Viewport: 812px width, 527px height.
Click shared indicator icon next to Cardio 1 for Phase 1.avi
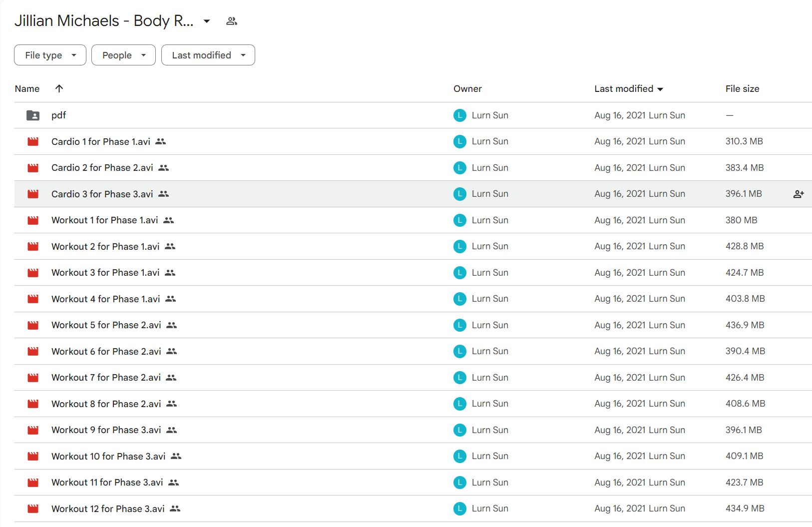tap(160, 141)
